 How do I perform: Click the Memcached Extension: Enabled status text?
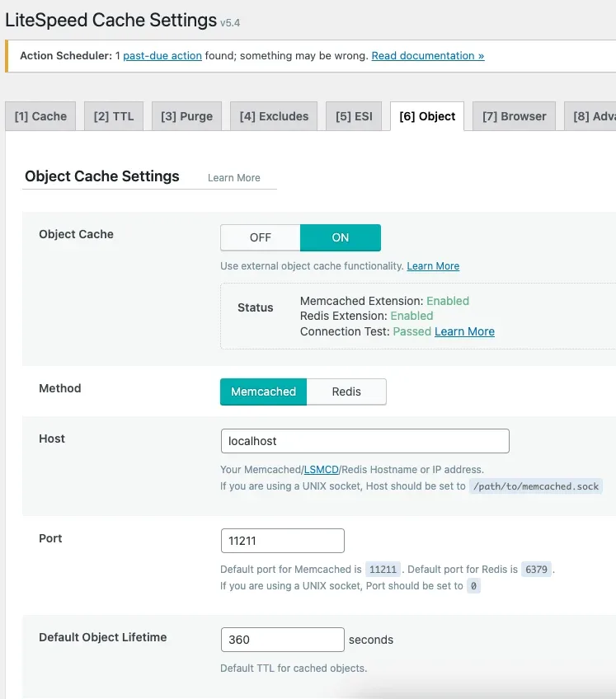(384, 301)
